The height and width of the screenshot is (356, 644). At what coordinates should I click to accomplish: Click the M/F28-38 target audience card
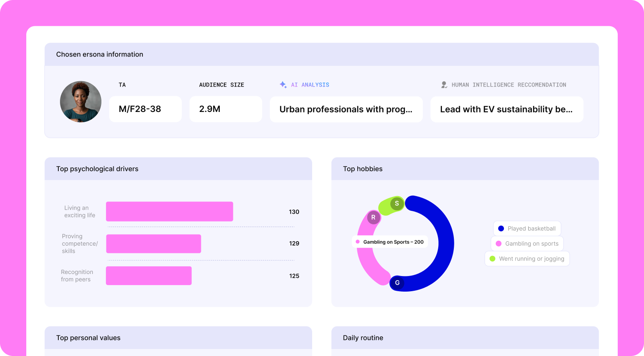145,109
